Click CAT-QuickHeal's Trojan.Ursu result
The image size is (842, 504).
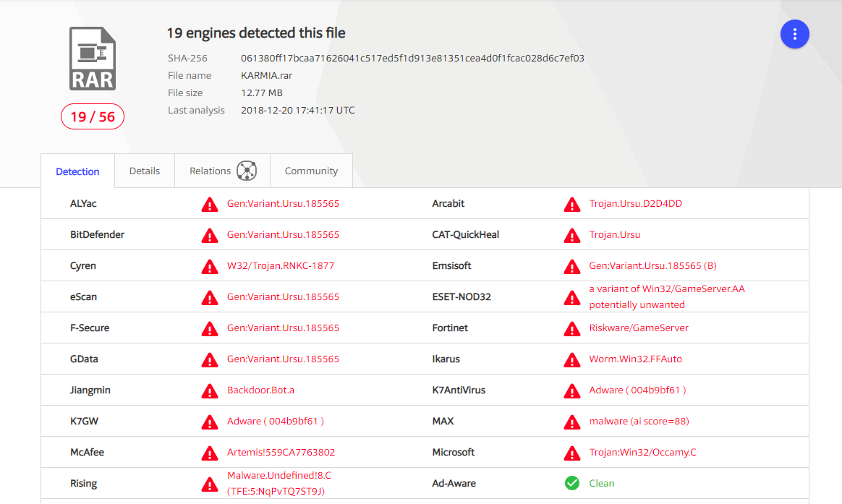point(614,234)
